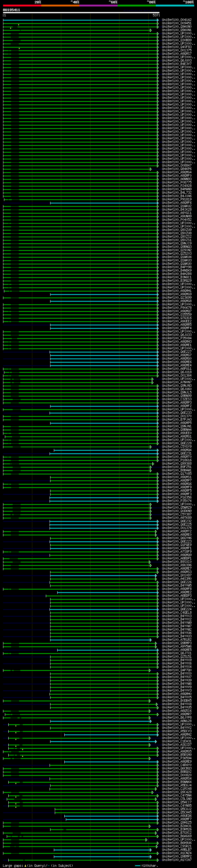This screenshot has height=868, width=197.
Task: Select hit UniRef100_A9QMG4
Action: 177,172
